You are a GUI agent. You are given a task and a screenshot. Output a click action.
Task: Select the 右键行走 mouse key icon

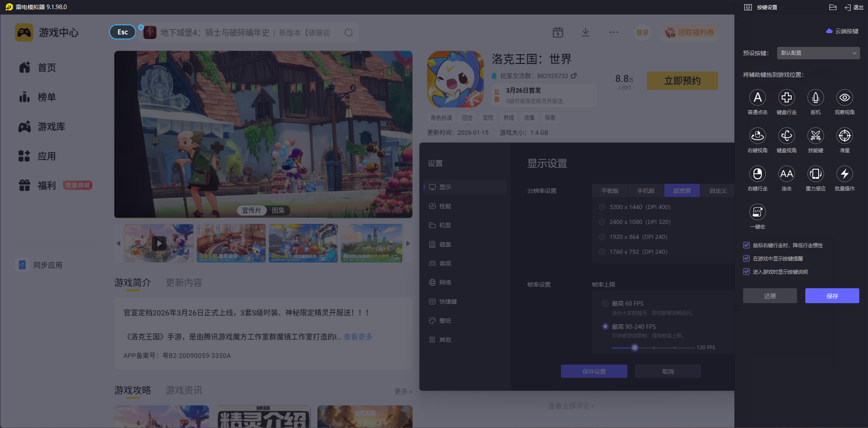[757, 174]
